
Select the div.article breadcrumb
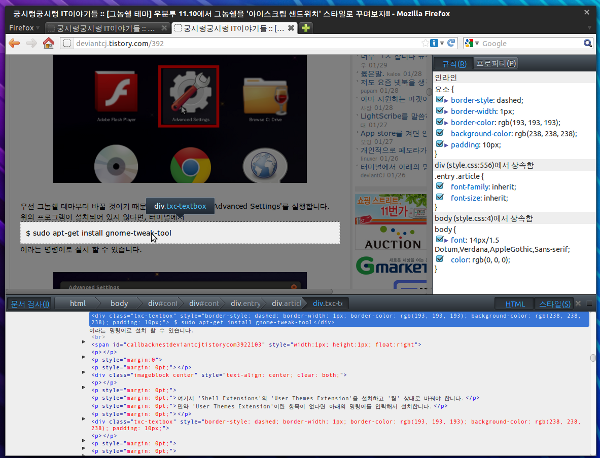point(286,303)
